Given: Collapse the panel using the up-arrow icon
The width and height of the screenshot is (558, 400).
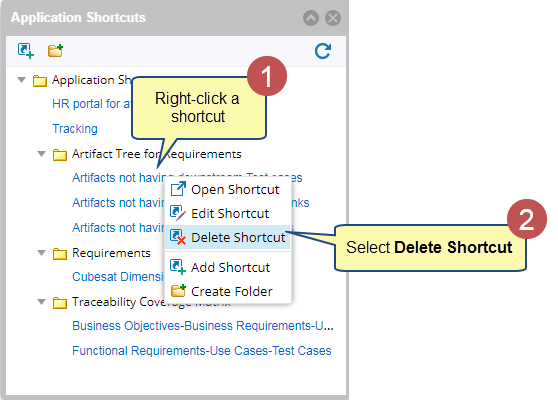Looking at the screenshot, I should [311, 18].
